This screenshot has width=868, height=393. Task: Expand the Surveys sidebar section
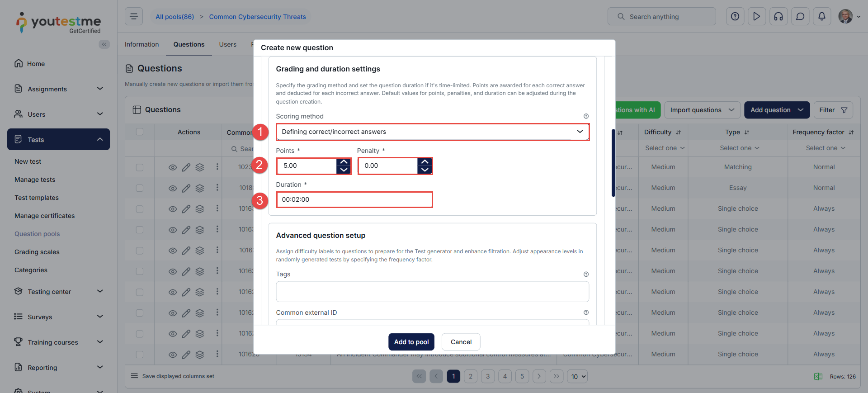click(59, 317)
